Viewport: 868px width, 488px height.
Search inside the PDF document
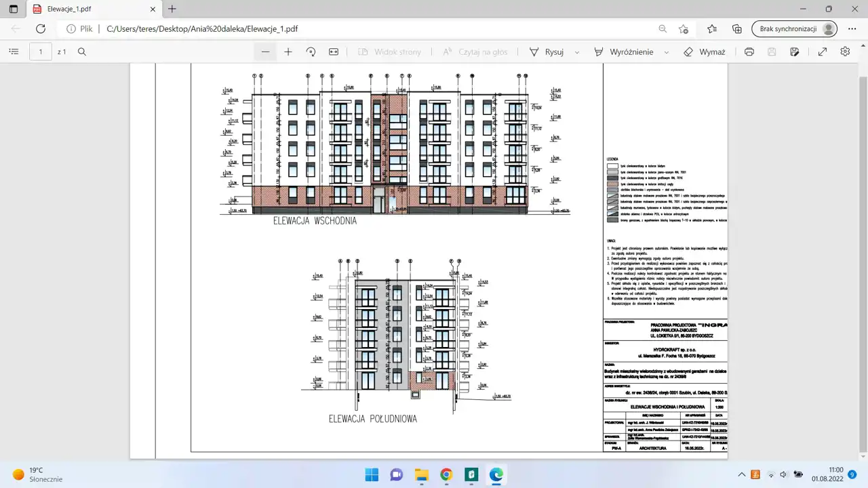click(x=82, y=52)
